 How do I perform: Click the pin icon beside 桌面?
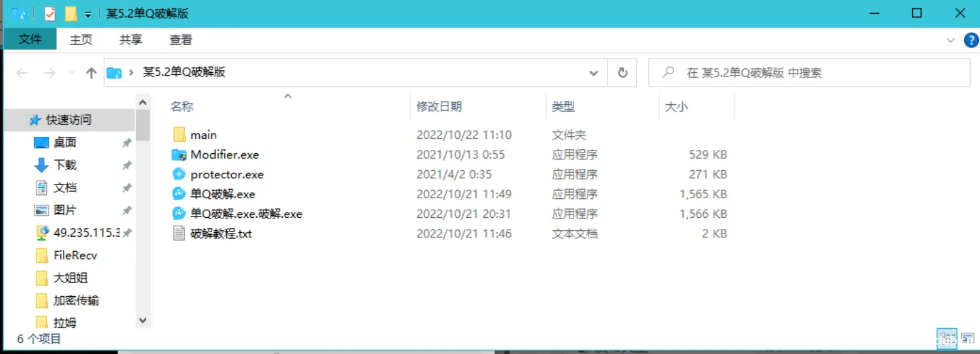pos(127,143)
